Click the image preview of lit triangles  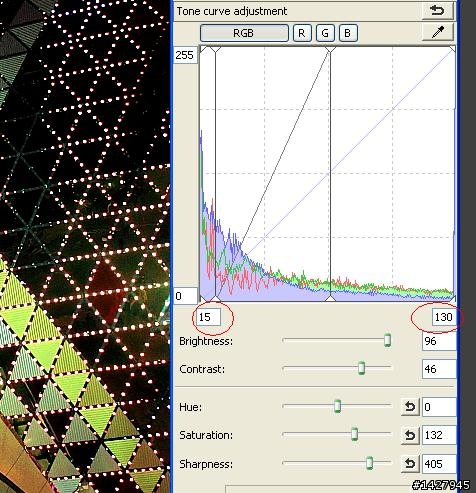85,246
